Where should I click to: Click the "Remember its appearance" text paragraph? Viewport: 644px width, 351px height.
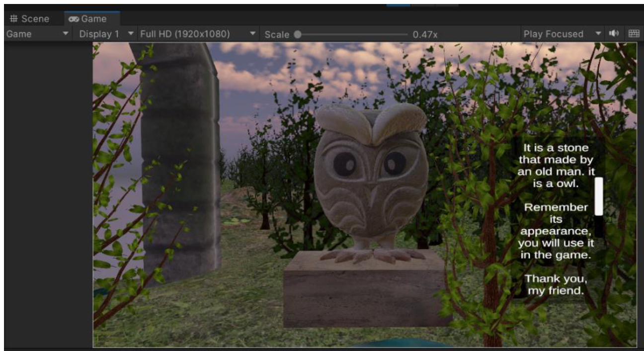pos(556,231)
